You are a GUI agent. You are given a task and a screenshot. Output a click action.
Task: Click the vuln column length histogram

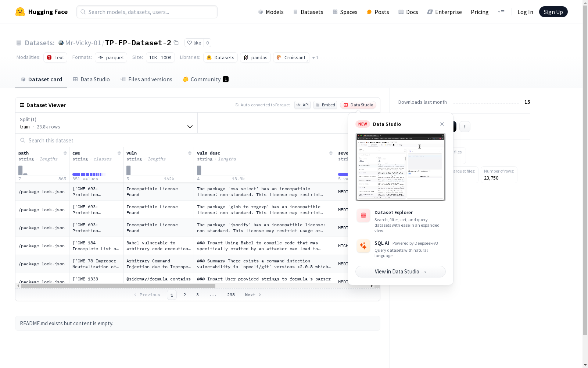click(x=150, y=170)
